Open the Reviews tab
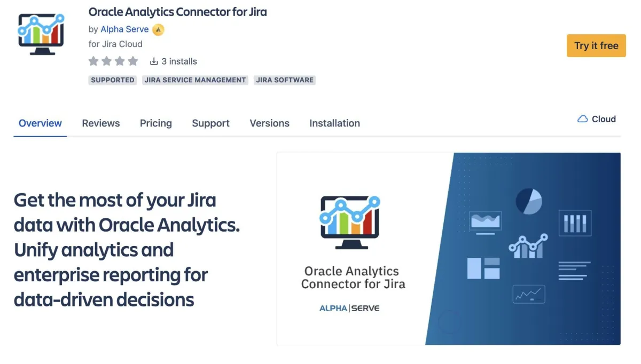The height and width of the screenshot is (364, 641). click(101, 123)
